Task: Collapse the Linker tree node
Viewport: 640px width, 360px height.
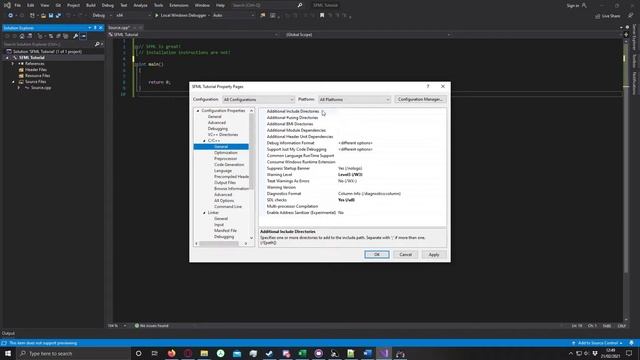Action: (204, 213)
